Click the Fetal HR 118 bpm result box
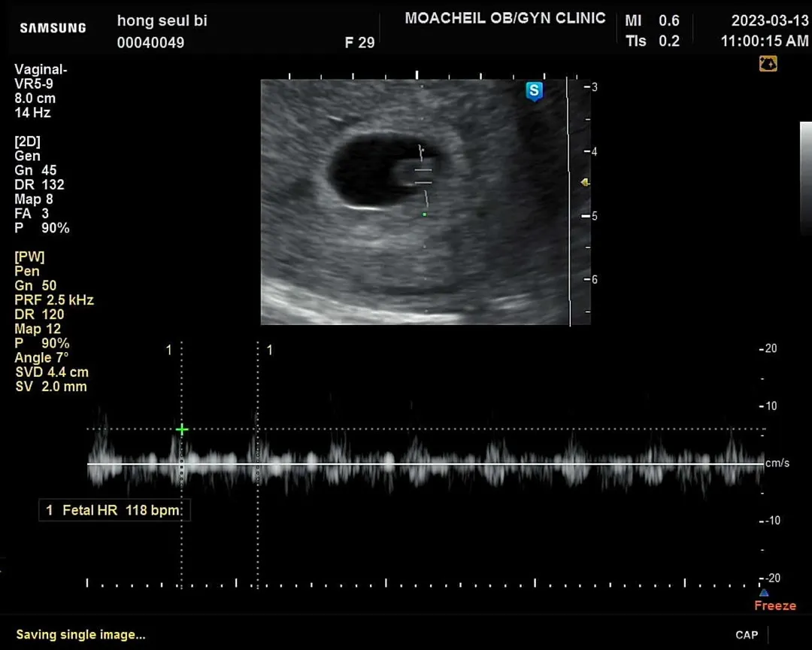 114,510
